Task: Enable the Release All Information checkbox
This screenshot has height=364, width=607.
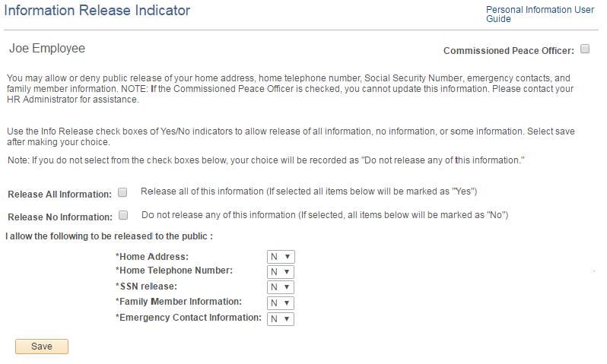Action: point(122,192)
